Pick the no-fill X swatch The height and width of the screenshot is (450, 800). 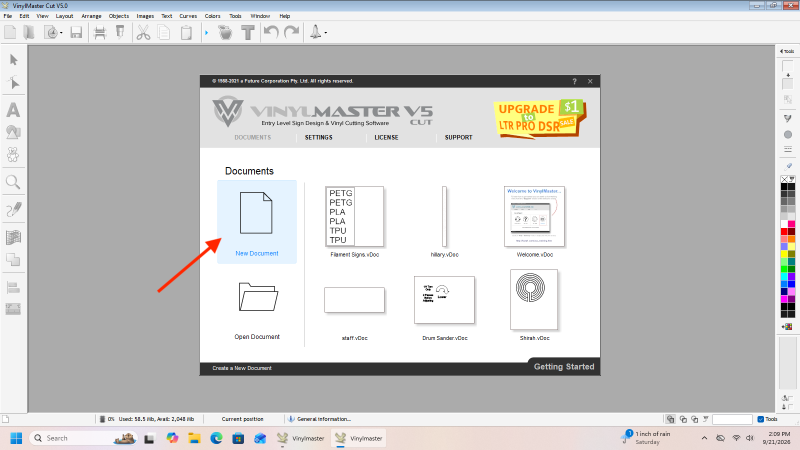[x=784, y=179]
